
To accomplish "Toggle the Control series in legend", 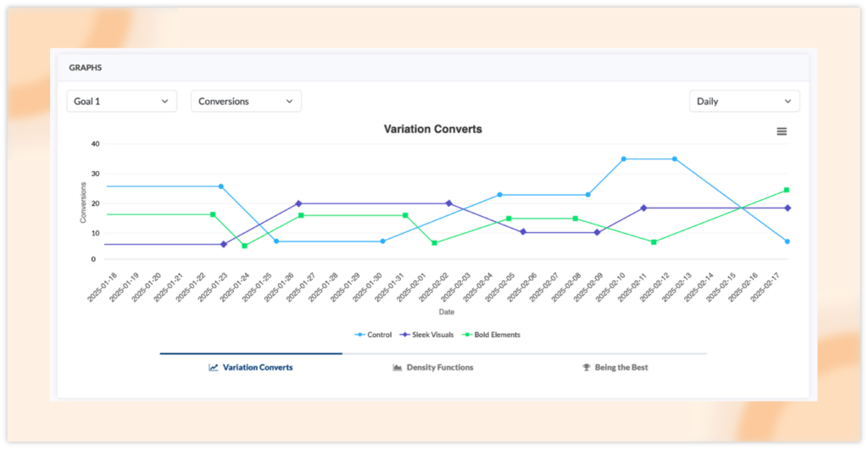I will [374, 335].
